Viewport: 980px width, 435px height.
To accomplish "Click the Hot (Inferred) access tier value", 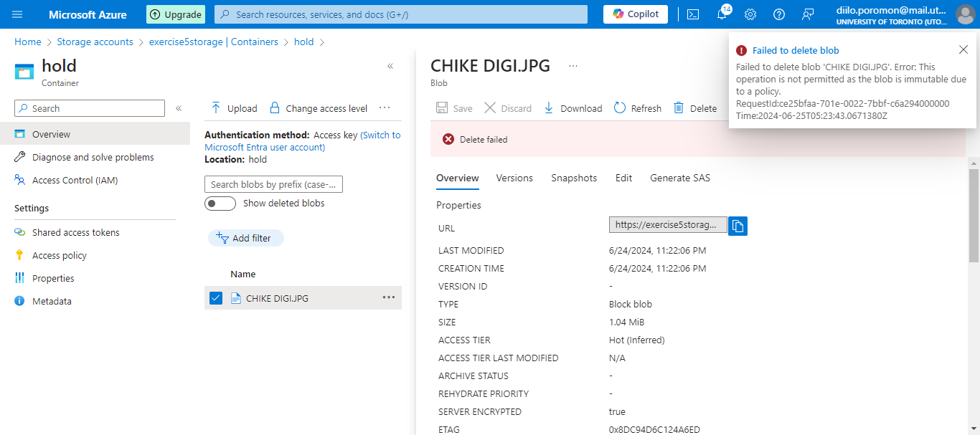I will click(637, 340).
